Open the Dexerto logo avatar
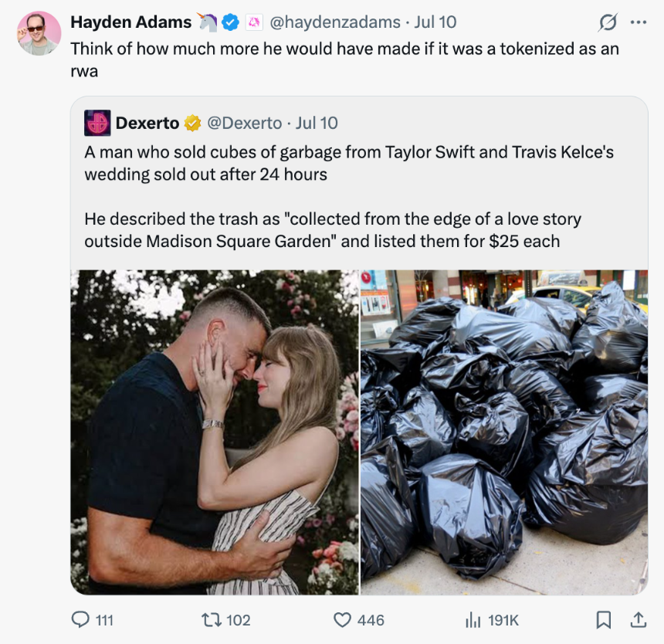The height and width of the screenshot is (644, 664). point(97,123)
